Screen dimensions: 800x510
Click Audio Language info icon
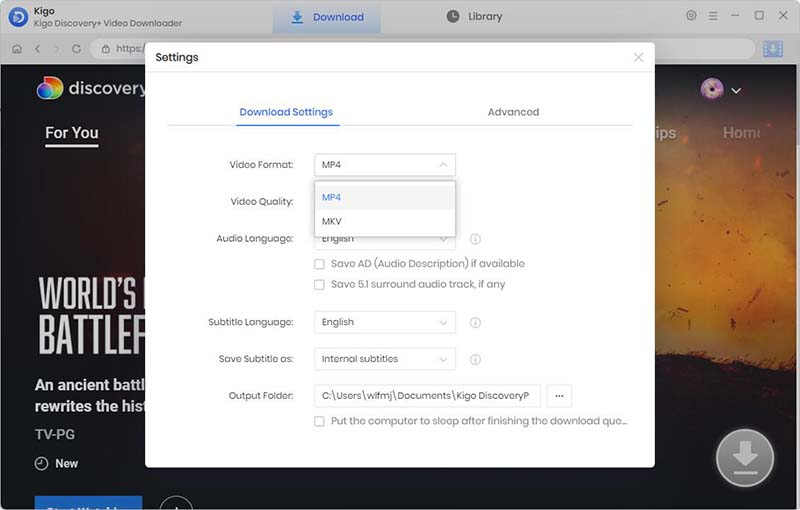pyautogui.click(x=475, y=239)
